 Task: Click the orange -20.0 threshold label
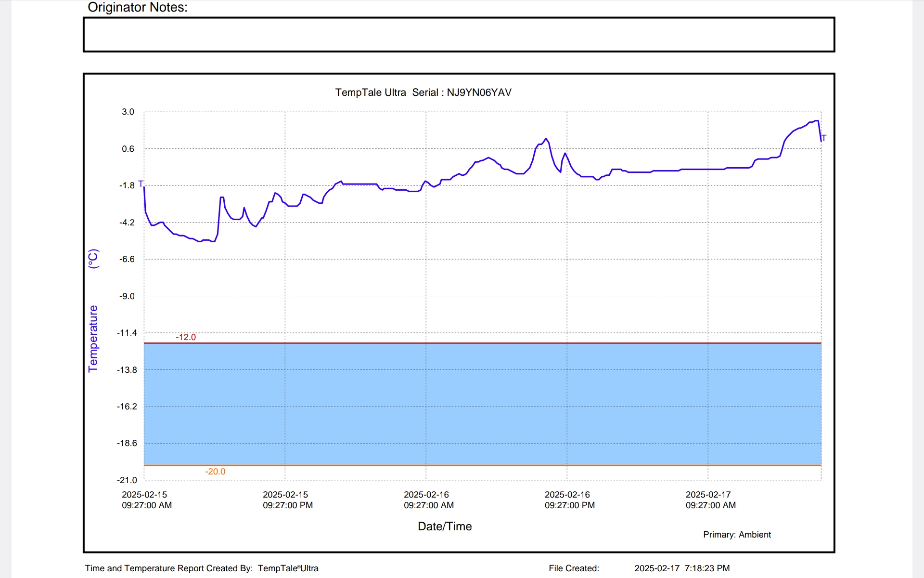(215, 472)
